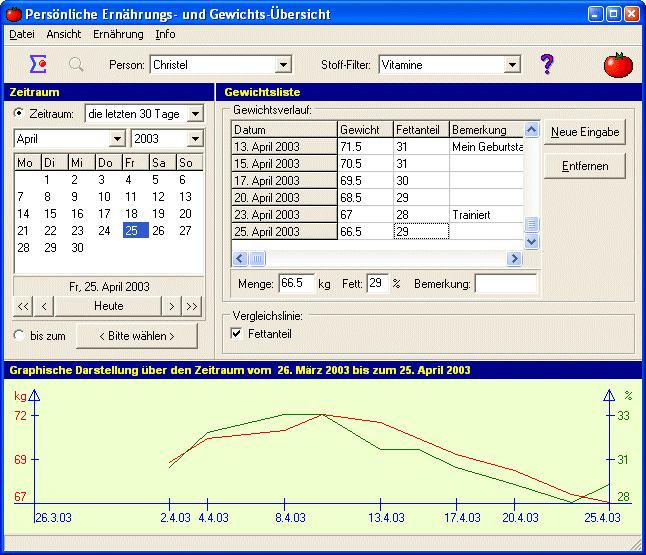
Task: Minimize the application window
Action: click(595, 14)
